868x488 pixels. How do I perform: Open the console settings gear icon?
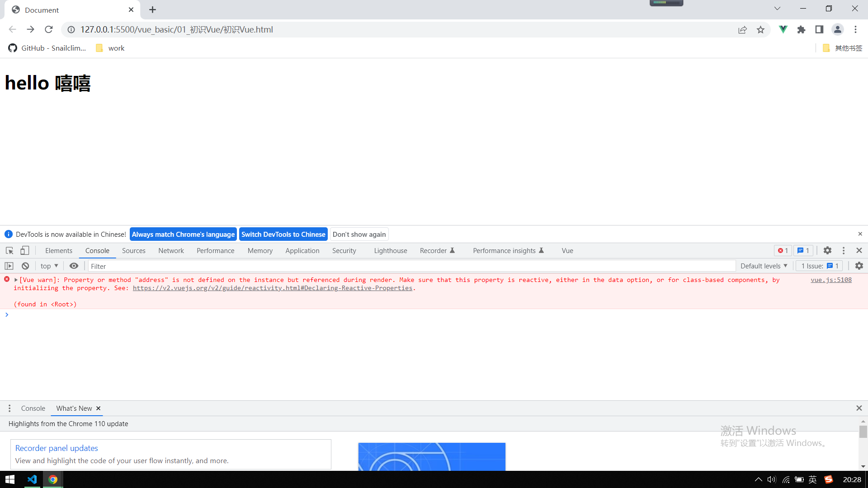click(x=859, y=266)
